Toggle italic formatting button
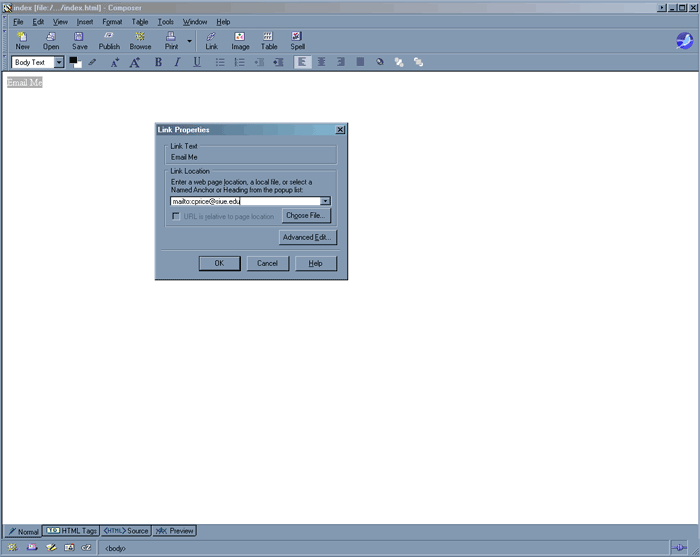Viewport: 700px width, 557px height. (x=177, y=62)
